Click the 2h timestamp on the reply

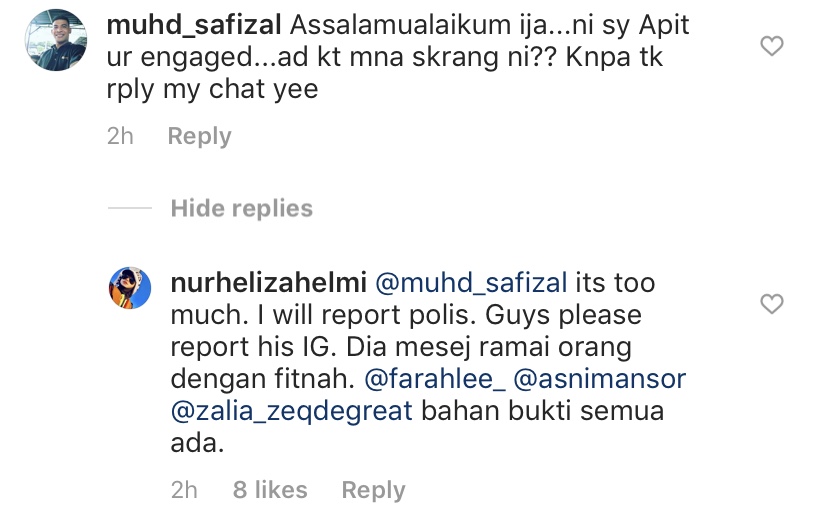pos(184,490)
